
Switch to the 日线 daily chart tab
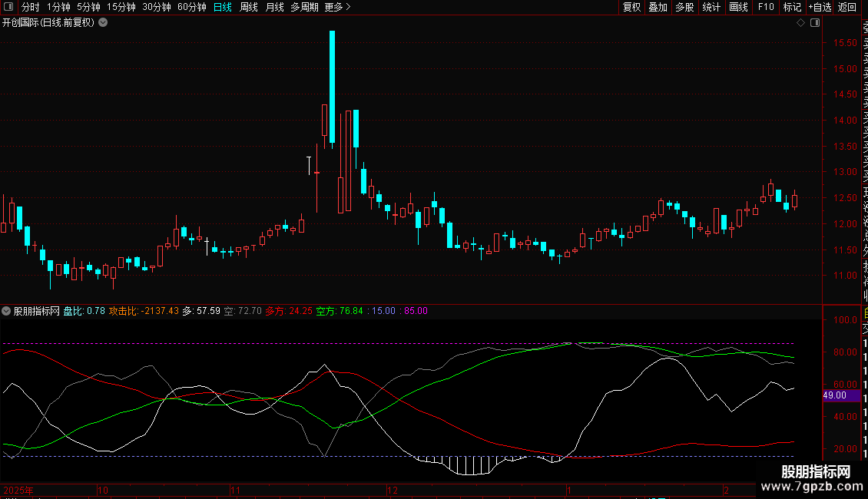pyautogui.click(x=223, y=7)
